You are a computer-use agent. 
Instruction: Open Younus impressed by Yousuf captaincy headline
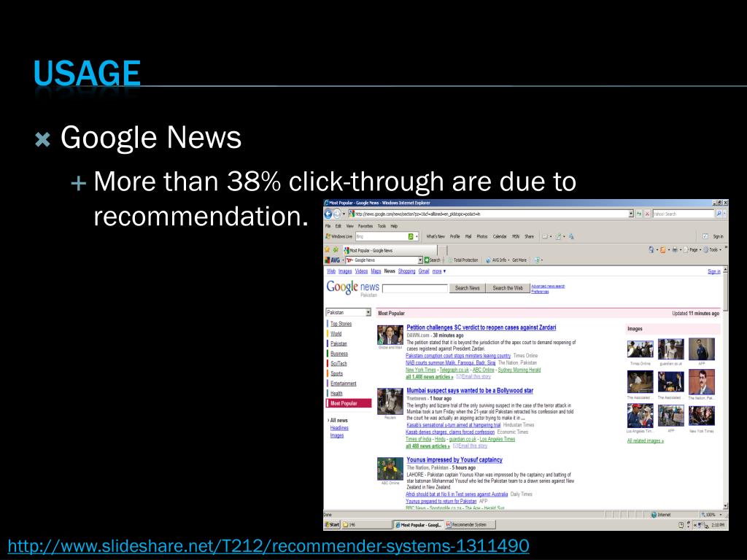[x=454, y=460]
